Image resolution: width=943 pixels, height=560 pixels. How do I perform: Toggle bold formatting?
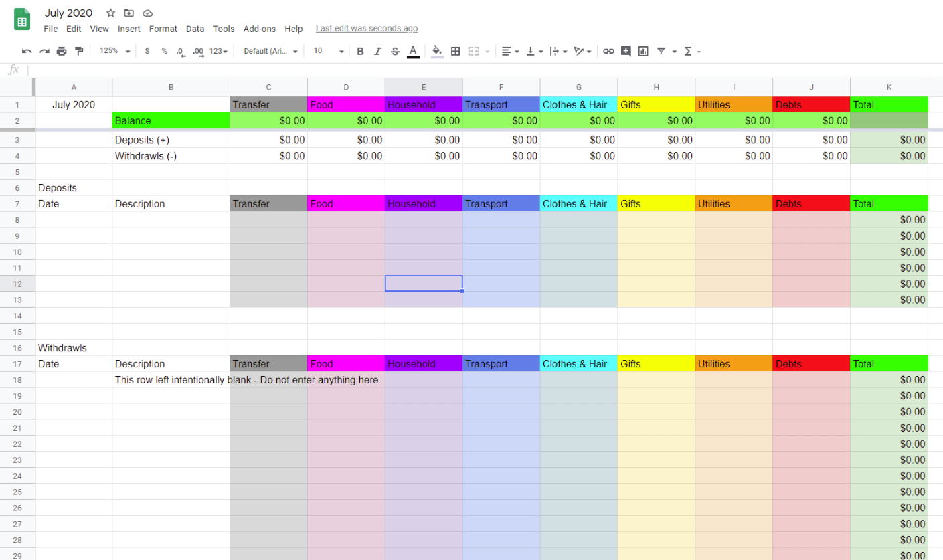[x=360, y=51]
